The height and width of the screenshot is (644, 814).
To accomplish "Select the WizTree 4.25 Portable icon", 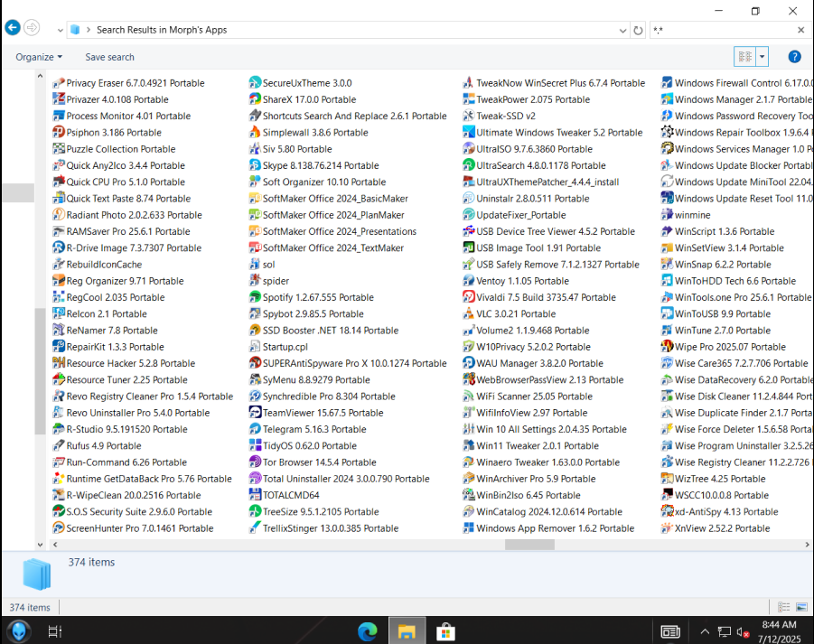I will tap(667, 479).
